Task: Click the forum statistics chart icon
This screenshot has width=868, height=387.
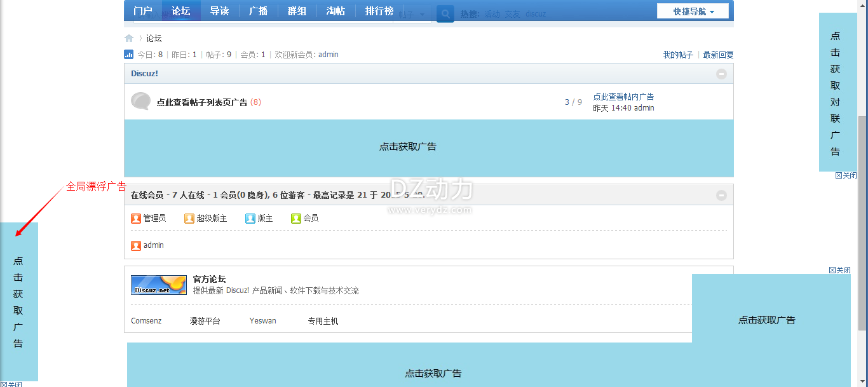Action: tap(128, 55)
